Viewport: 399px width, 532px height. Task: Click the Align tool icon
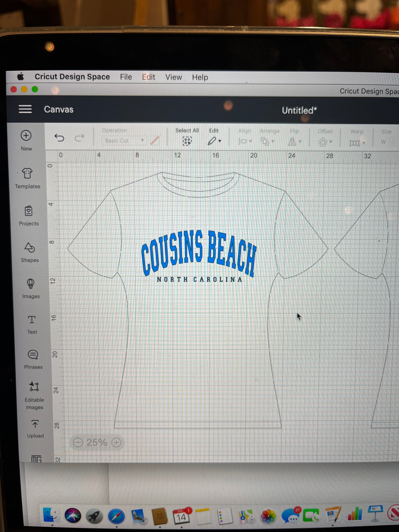click(243, 141)
